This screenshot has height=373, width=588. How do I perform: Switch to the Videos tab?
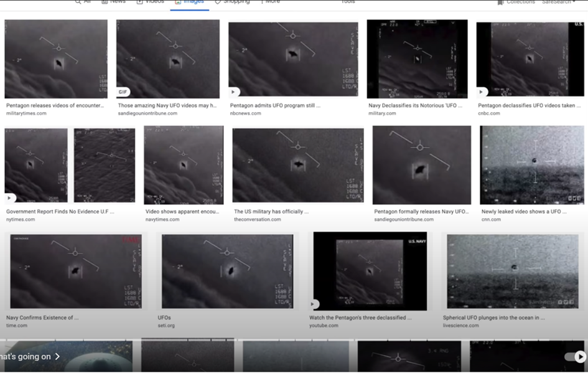151,2
